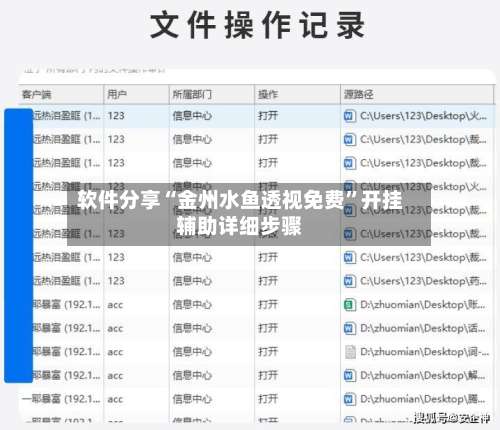The width and height of the screenshot is (500, 430).
Task: Select path D:\zhuomian\Desktop\账...
Action: coord(423,305)
